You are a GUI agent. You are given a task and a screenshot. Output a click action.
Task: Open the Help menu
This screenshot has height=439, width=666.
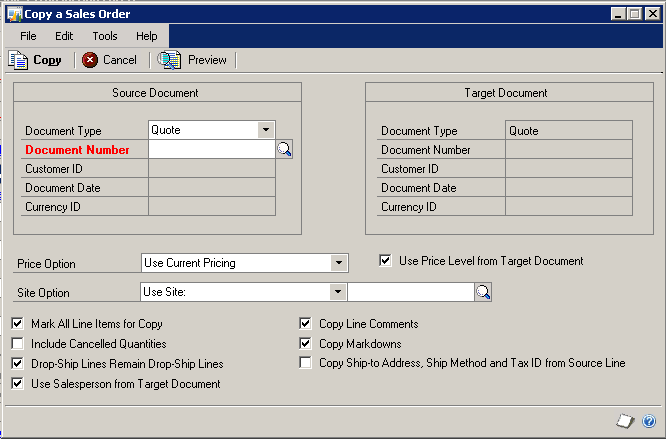click(147, 36)
